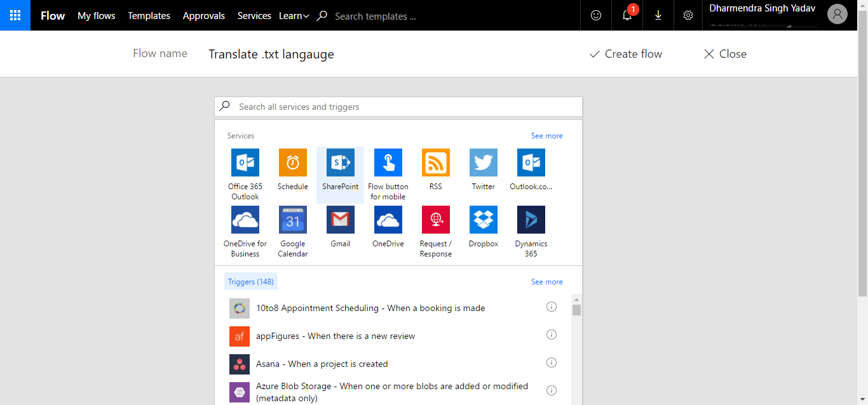The width and height of the screenshot is (868, 405).
Task: Show info for 10to8 booking trigger
Action: (552, 307)
